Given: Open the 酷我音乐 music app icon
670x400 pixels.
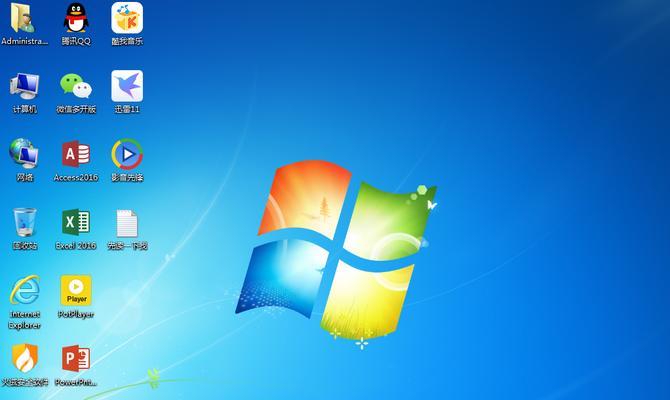Looking at the screenshot, I should pyautogui.click(x=127, y=18).
